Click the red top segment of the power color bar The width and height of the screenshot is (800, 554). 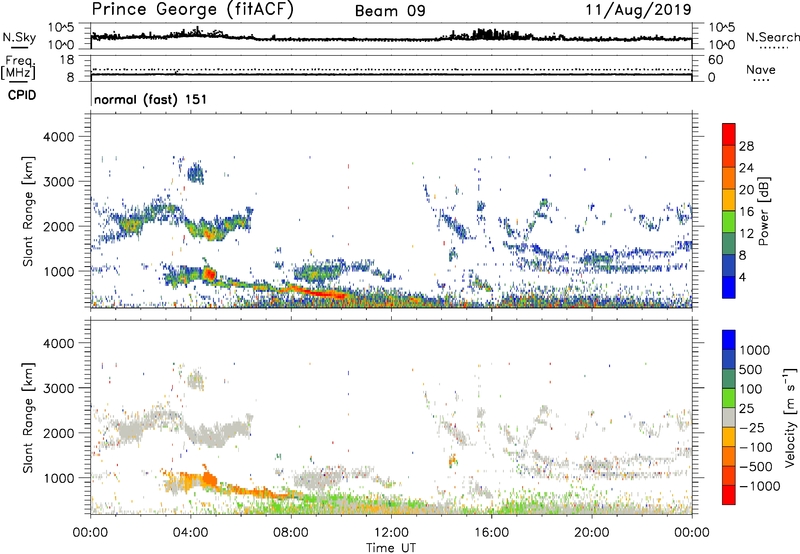(729, 134)
